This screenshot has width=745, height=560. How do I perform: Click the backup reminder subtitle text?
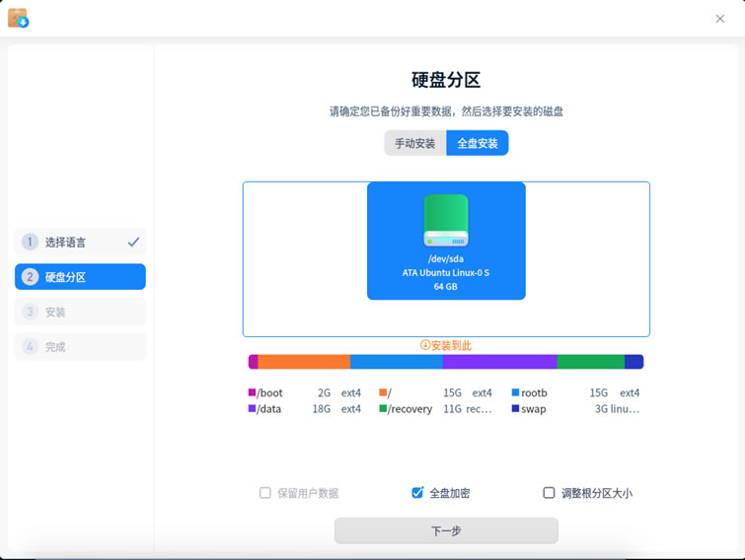pyautogui.click(x=446, y=111)
